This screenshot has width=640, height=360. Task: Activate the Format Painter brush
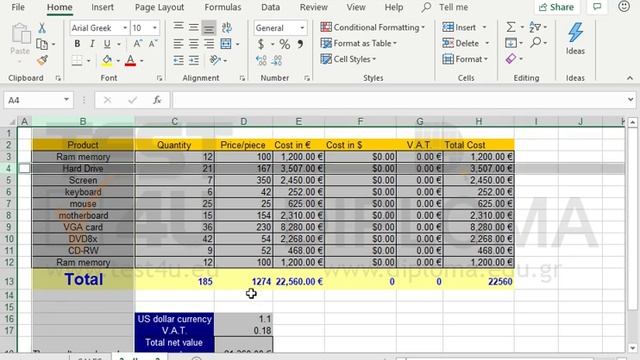coord(42,60)
